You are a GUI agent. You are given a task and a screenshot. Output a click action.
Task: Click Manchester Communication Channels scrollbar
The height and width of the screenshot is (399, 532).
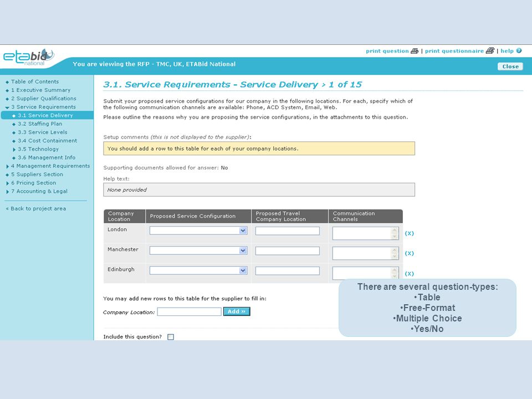(x=395, y=253)
